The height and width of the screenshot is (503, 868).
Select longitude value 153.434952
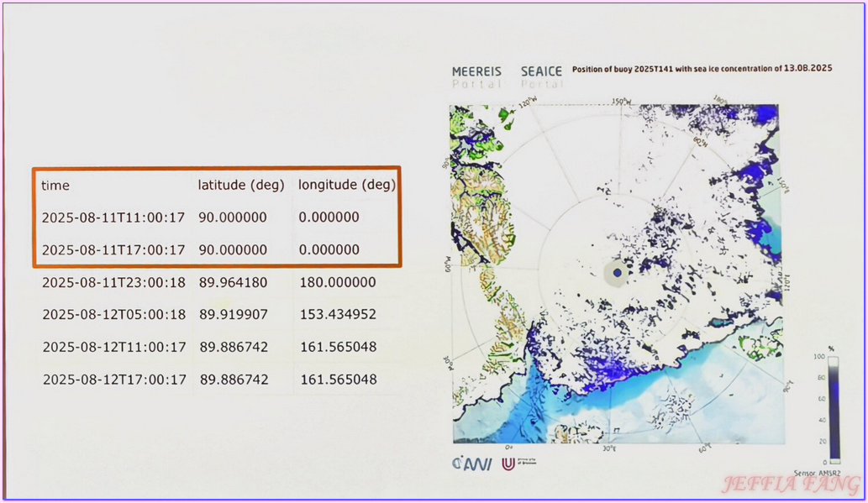click(x=338, y=315)
